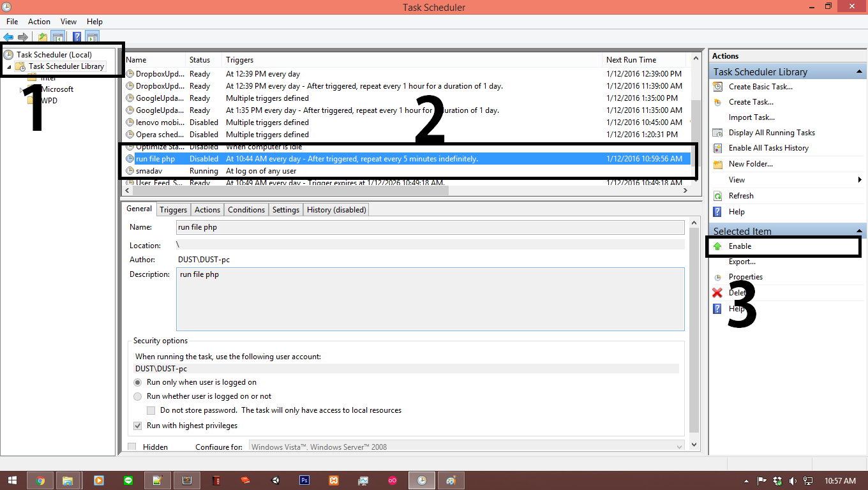This screenshot has width=868, height=490.
Task: Toggle the Hidden checkbox
Action: coord(132,447)
